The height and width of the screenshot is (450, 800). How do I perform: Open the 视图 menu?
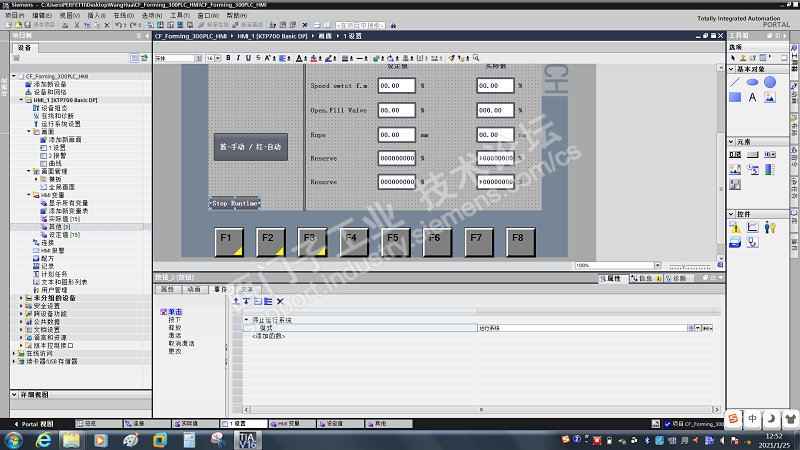69,15
